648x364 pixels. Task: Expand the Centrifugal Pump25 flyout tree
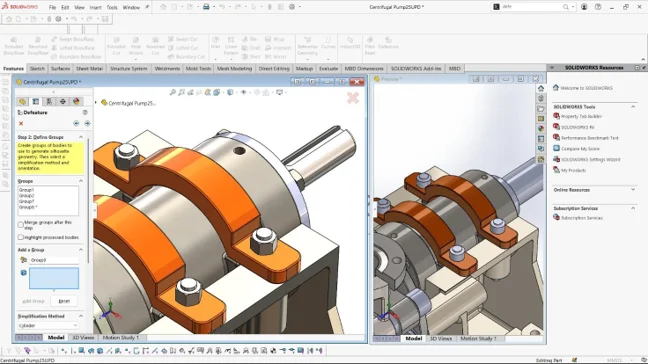tap(96, 102)
